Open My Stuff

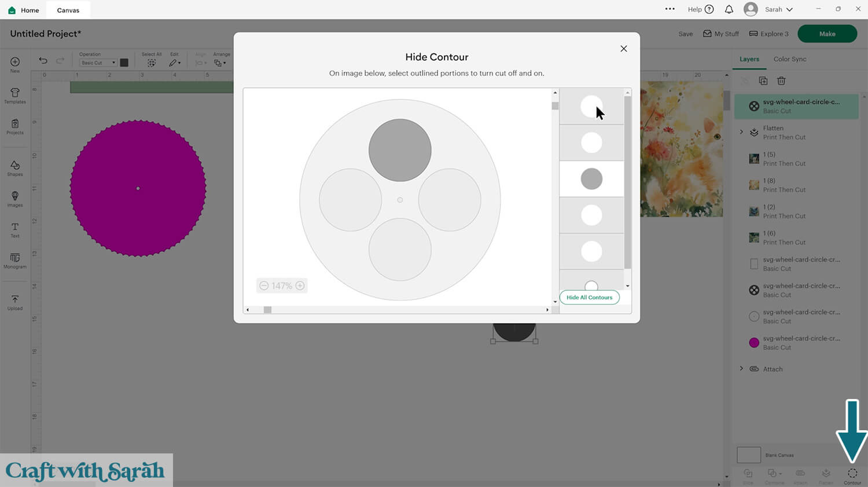pos(721,34)
